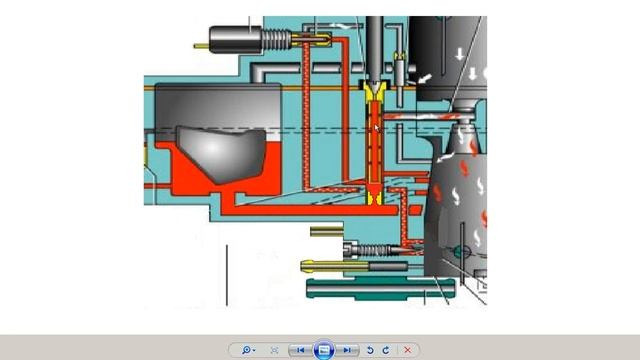Click the long teal bar at the bottom of the diagram

coord(380,289)
